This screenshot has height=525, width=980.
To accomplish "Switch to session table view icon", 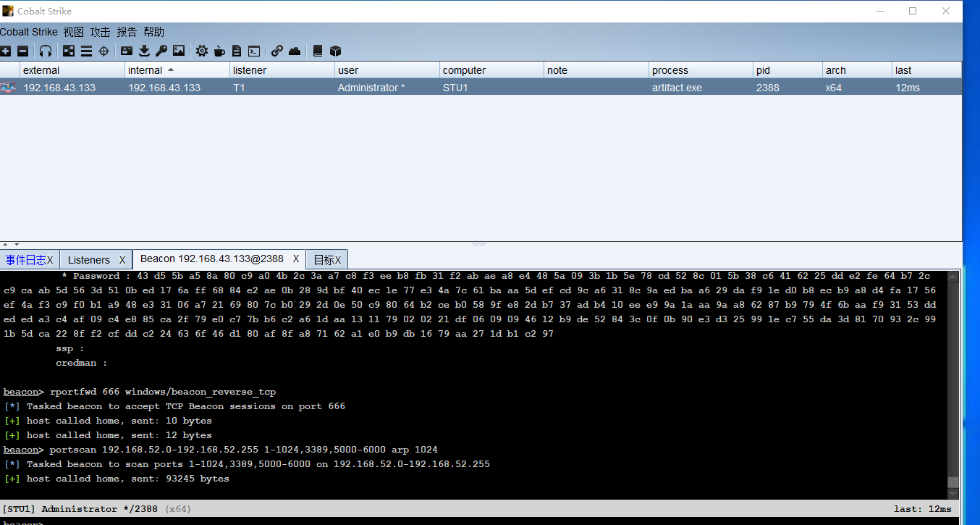I will coord(86,51).
